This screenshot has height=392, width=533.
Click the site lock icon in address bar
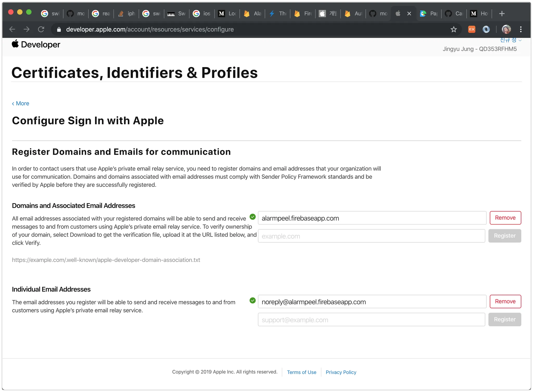(x=59, y=29)
